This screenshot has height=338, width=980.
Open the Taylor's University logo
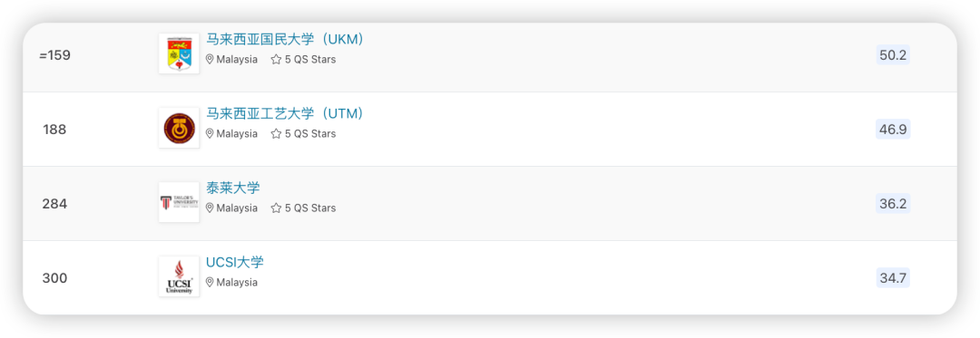pos(179,202)
